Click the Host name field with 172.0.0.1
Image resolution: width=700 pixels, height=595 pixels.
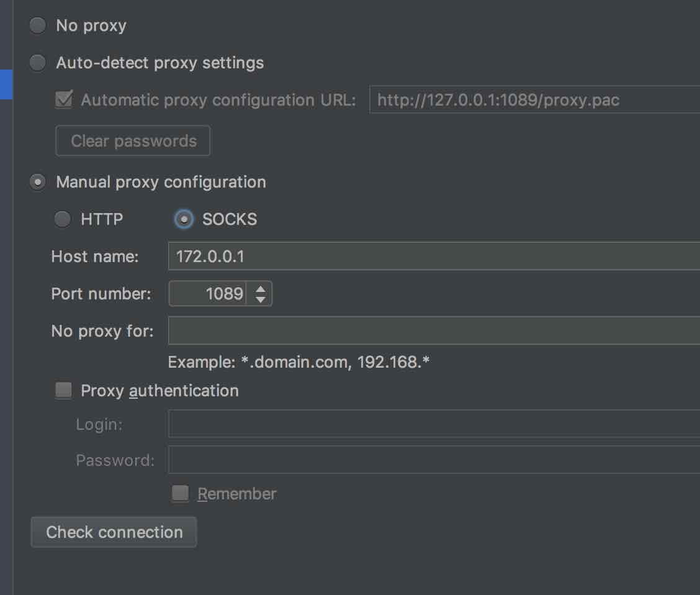(434, 257)
